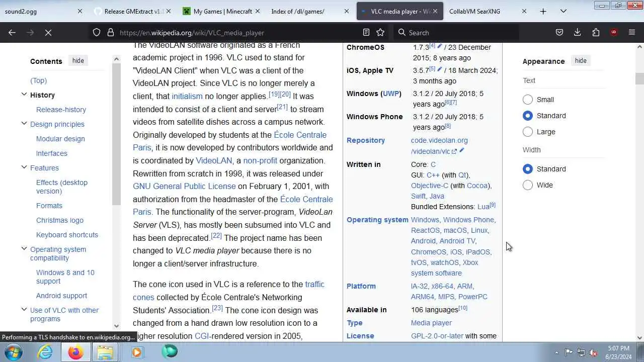This screenshot has width=644, height=362.
Task: Close the sound2.ogg tab
Action: [x=79, y=11]
